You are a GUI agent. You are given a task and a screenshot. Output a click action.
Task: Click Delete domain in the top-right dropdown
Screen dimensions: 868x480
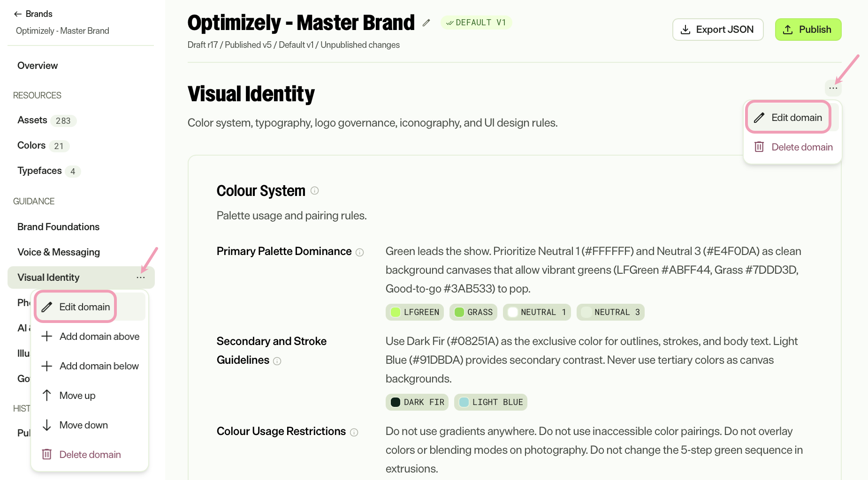pos(792,147)
